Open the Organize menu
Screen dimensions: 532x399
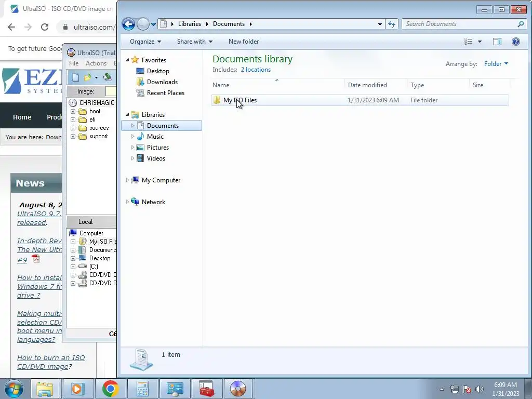[x=145, y=42]
